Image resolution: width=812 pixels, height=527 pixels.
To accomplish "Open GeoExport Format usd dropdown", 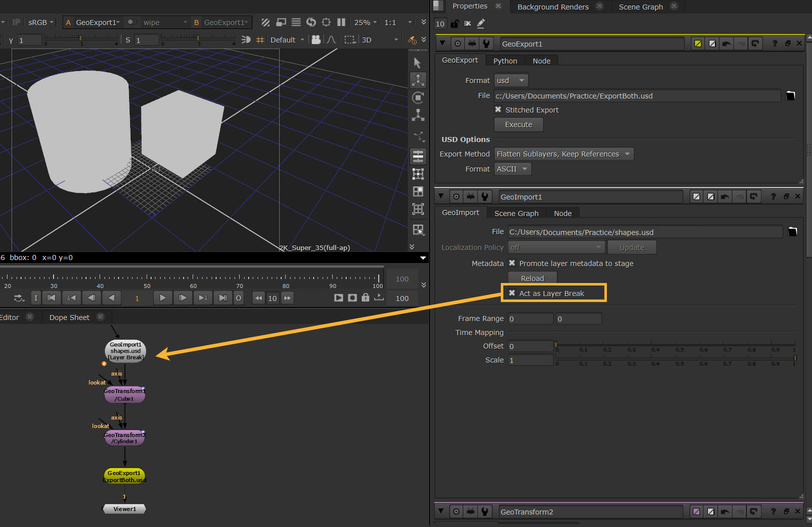I will pyautogui.click(x=511, y=80).
